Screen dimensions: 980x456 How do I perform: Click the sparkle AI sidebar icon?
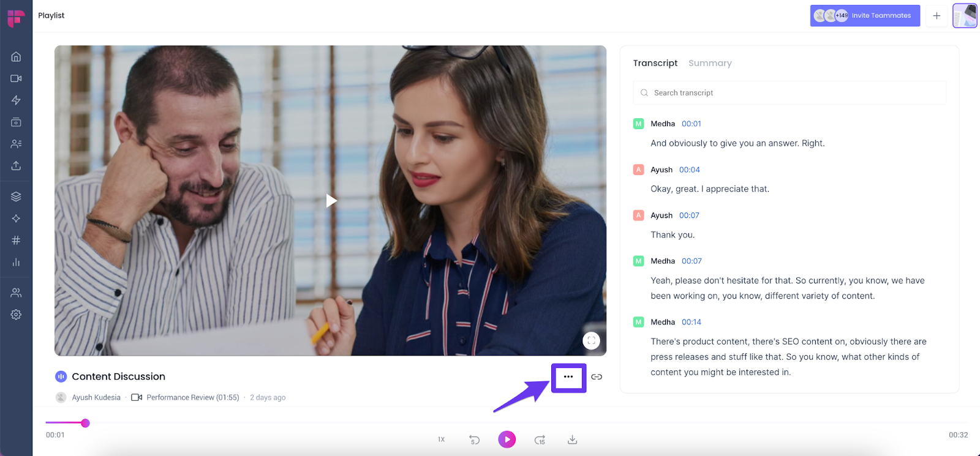16,219
